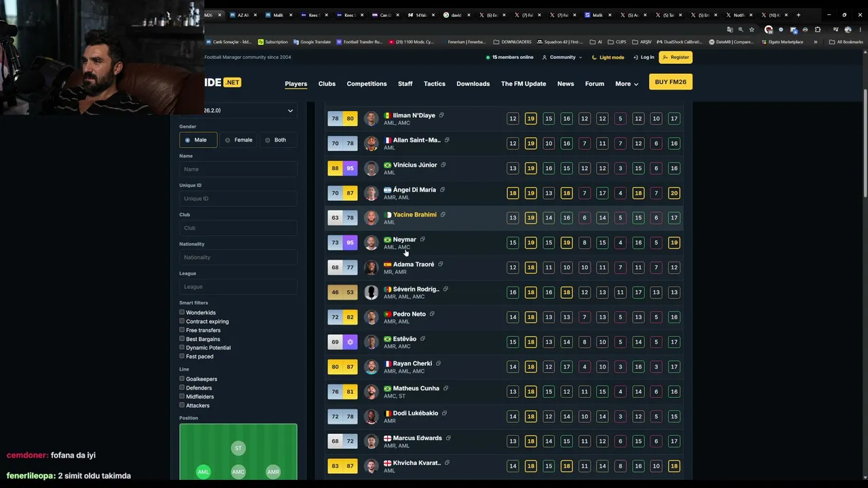Screen dimensions: 868x488
Task: Open a new browser tab
Action: (x=798, y=15)
